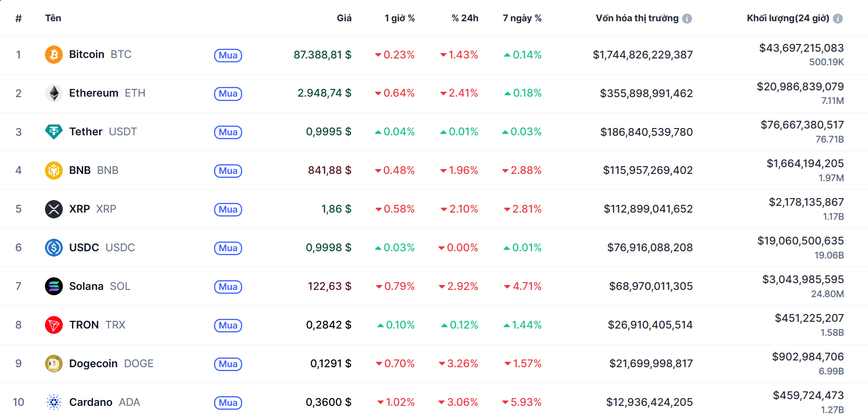Open the BNB name link

94,170
